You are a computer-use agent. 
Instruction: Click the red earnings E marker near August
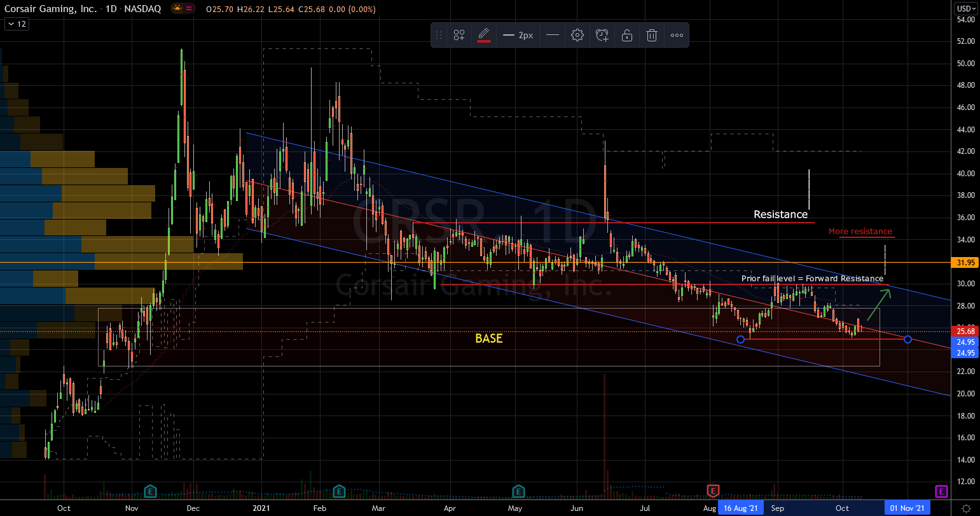click(x=713, y=491)
